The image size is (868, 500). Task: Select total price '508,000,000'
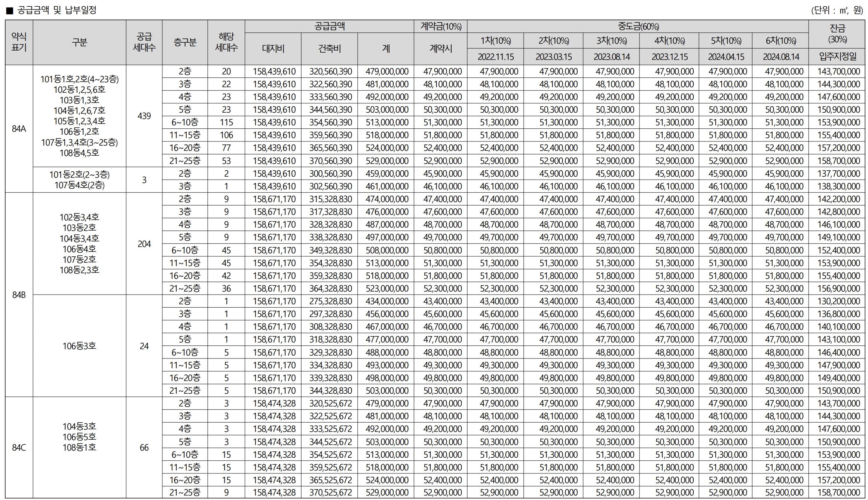[387, 250]
